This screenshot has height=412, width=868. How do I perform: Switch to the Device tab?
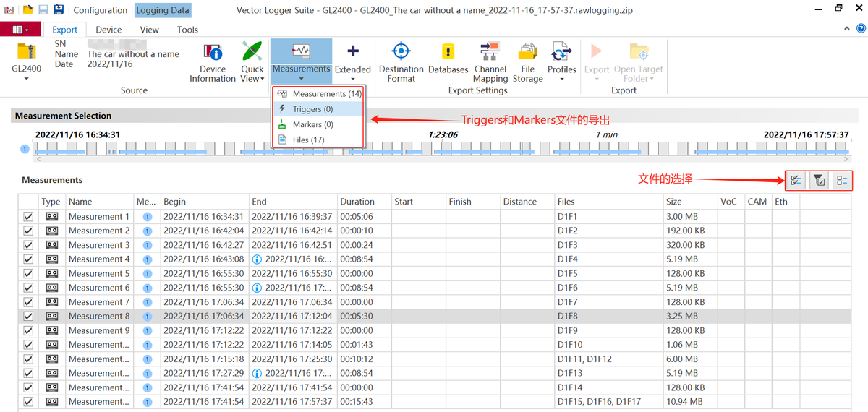109,30
